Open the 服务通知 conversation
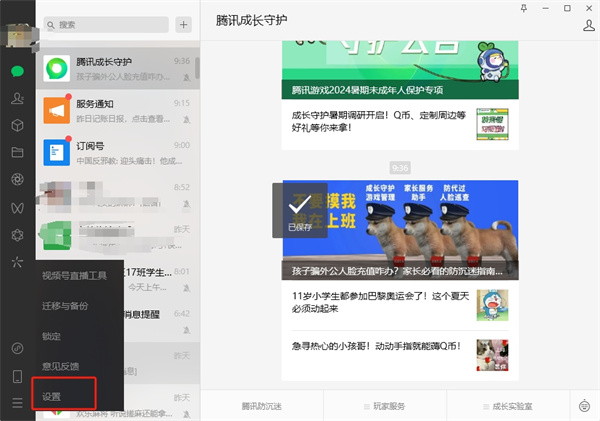The image size is (600, 421). click(x=118, y=111)
